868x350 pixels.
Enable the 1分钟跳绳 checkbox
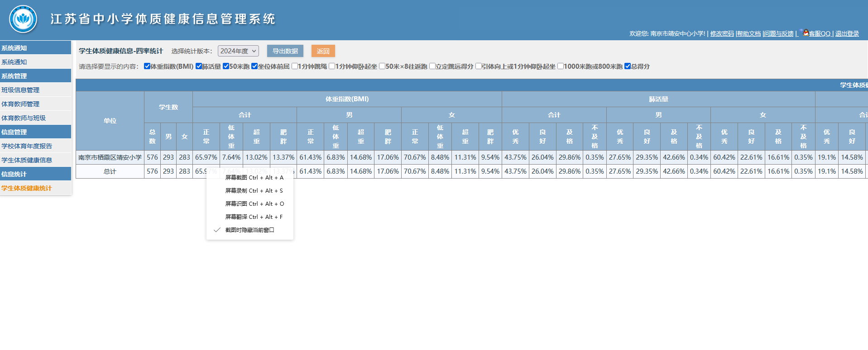click(x=295, y=66)
